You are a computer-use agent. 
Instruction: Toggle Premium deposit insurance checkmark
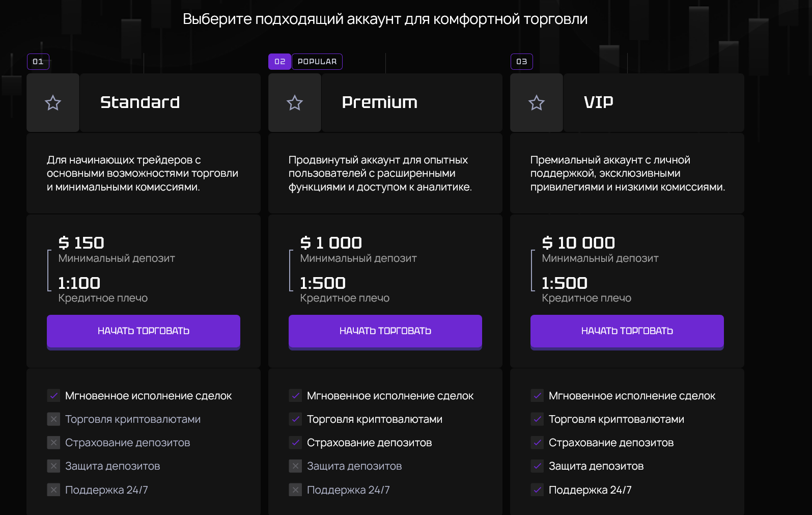[x=295, y=443]
